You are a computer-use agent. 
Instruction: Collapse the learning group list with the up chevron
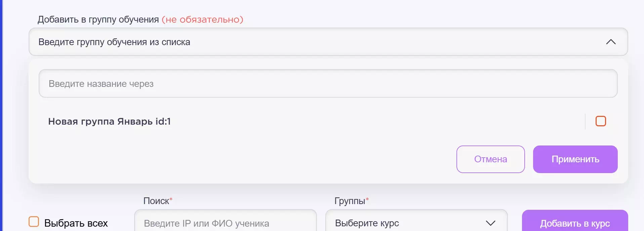[x=611, y=42]
